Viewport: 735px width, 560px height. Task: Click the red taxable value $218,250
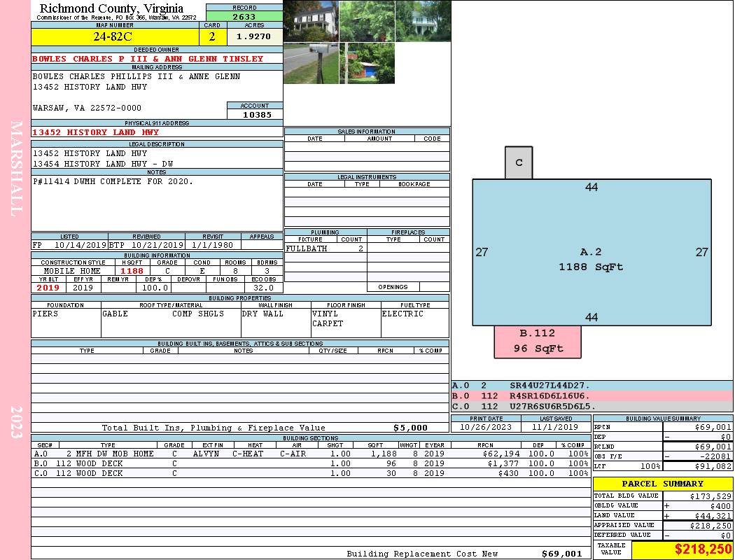682,549
